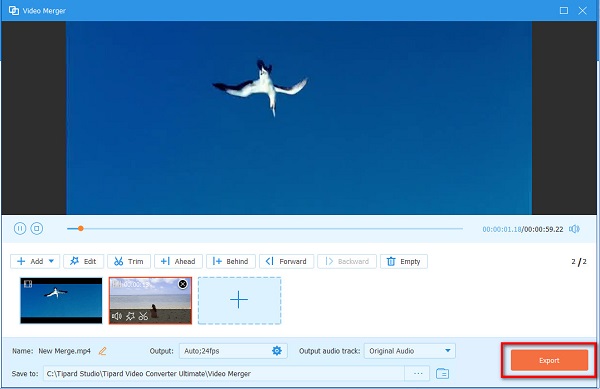Click the scissors icon on beach clip
The width and height of the screenshot is (600, 389).
[x=143, y=316]
